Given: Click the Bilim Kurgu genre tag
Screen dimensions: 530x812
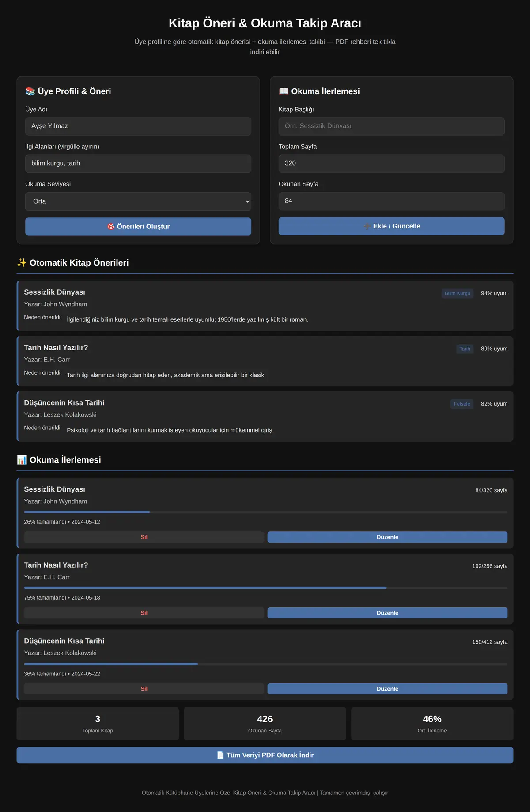Looking at the screenshot, I should 458,293.
